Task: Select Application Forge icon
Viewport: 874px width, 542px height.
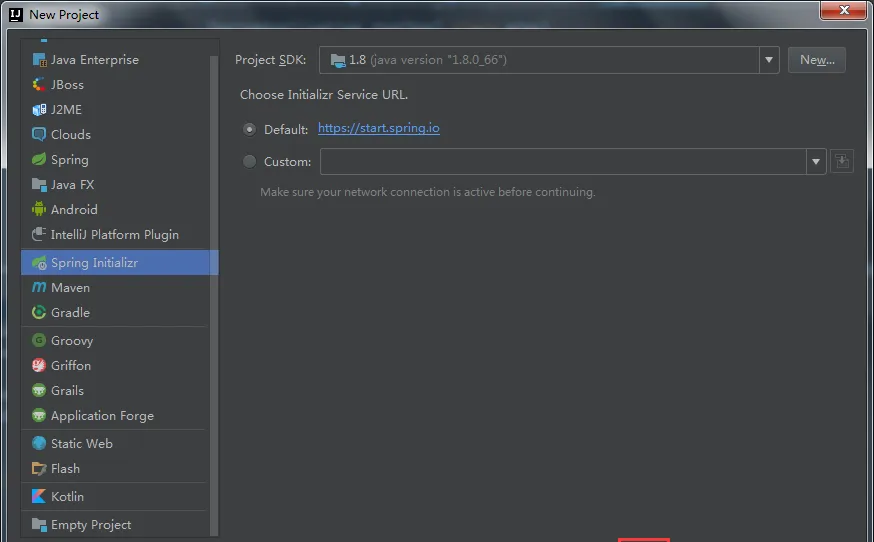Action: coord(39,415)
